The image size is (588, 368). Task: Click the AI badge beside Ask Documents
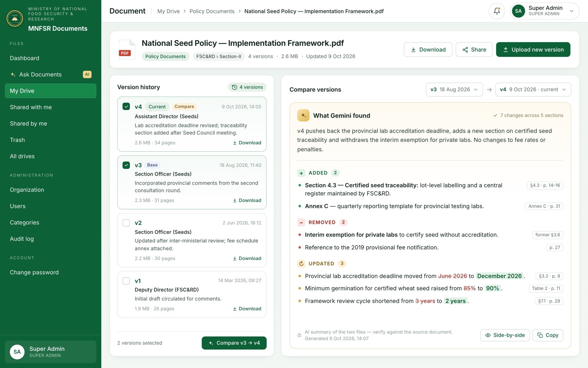[87, 74]
